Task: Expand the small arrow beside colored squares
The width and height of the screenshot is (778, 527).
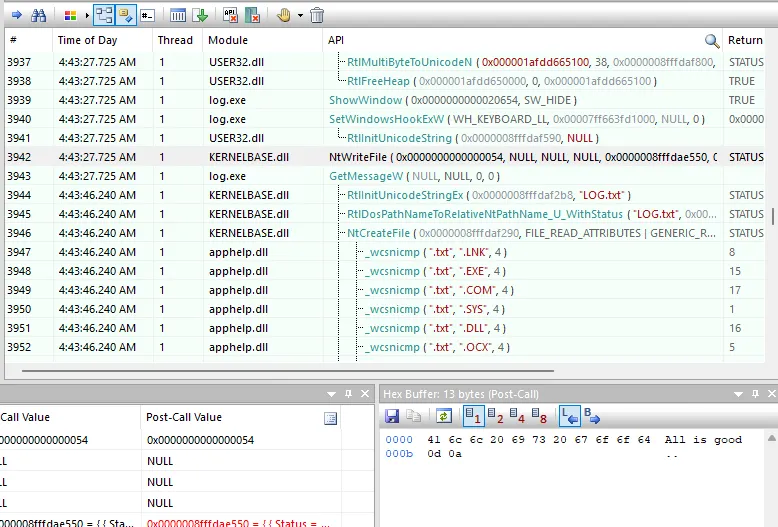Action: 87,15
